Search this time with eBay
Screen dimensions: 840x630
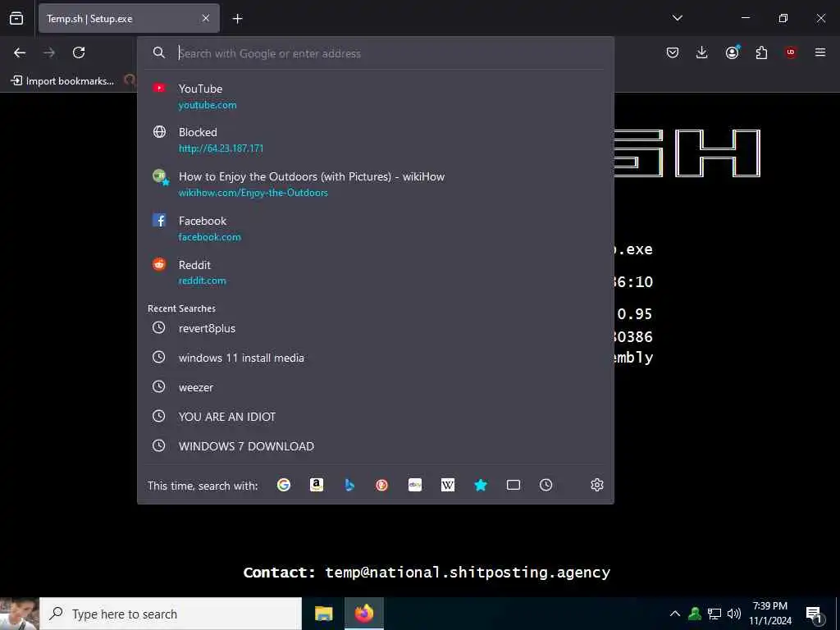pyautogui.click(x=414, y=485)
